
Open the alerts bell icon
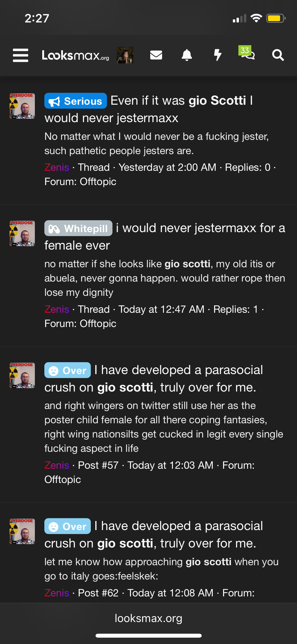pos(187,55)
